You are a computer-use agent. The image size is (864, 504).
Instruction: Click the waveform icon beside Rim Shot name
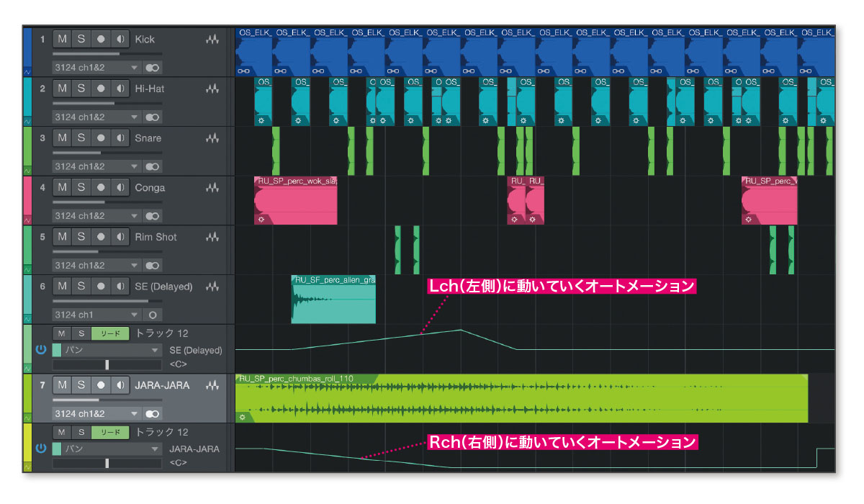coord(212,237)
